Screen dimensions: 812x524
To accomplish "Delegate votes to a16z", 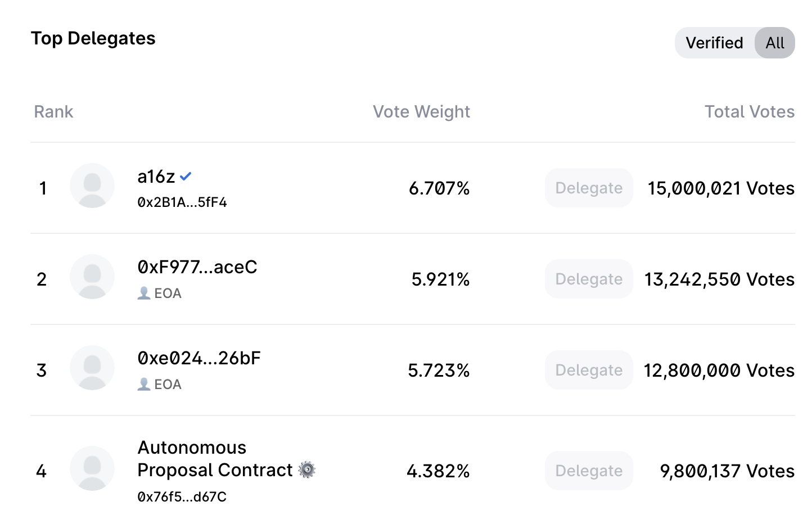I will click(589, 188).
